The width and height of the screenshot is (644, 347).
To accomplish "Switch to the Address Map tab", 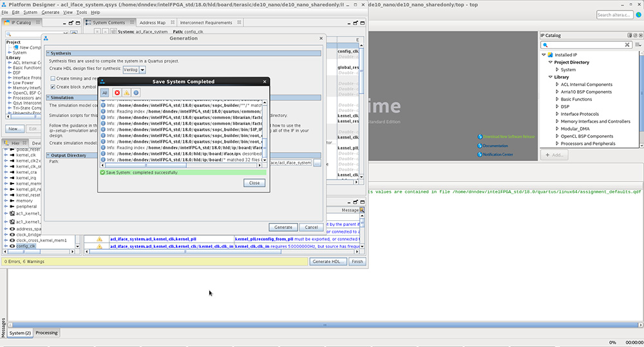I will point(153,23).
